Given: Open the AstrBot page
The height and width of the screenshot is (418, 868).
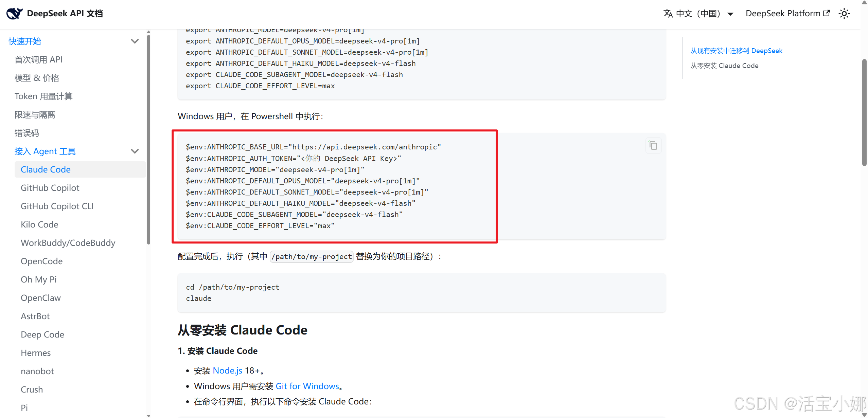Looking at the screenshot, I should (35, 316).
